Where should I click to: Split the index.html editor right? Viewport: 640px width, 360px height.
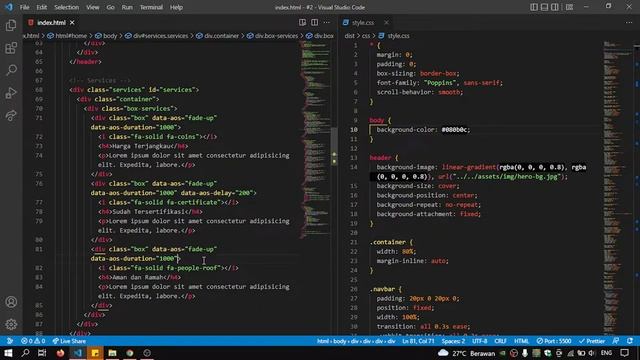pyautogui.click(x=314, y=22)
